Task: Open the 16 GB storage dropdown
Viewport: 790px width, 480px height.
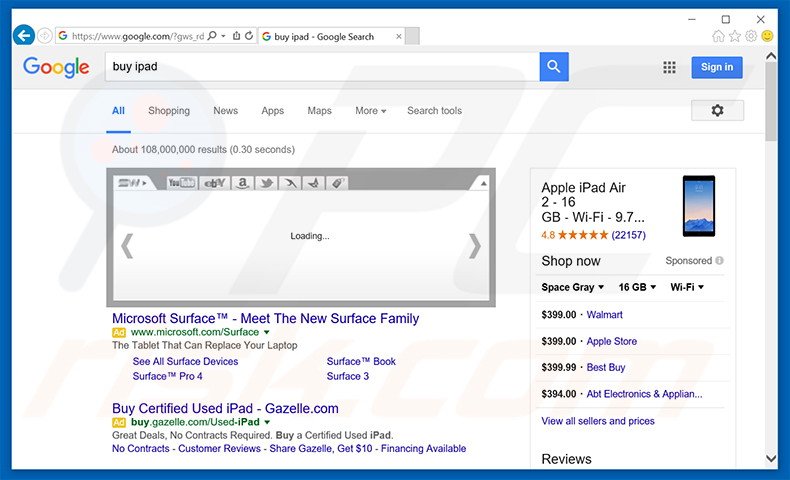Action: 637,287
